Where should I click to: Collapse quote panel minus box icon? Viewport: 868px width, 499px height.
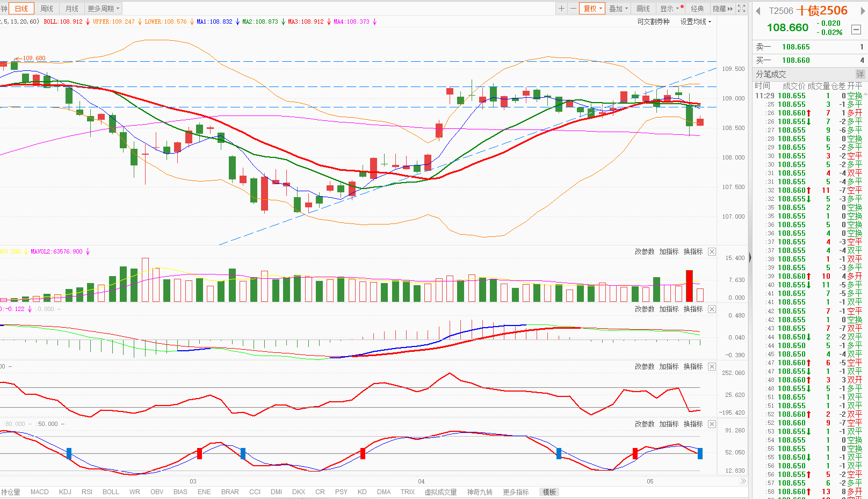(857, 30)
